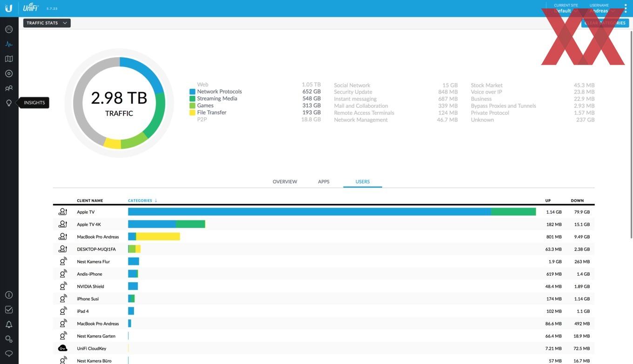633x364 pixels.
Task: Click Apple TV's blue category bar
Action: coord(310,212)
